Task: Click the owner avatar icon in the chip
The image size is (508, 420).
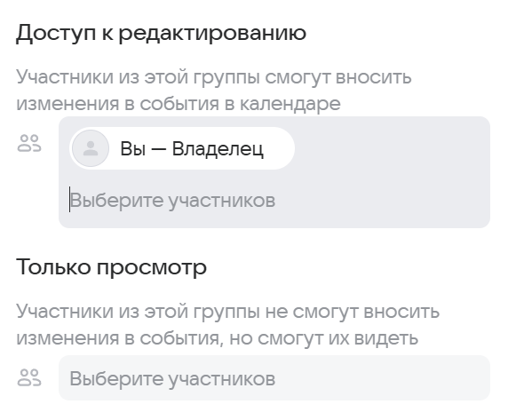Action: [91, 148]
